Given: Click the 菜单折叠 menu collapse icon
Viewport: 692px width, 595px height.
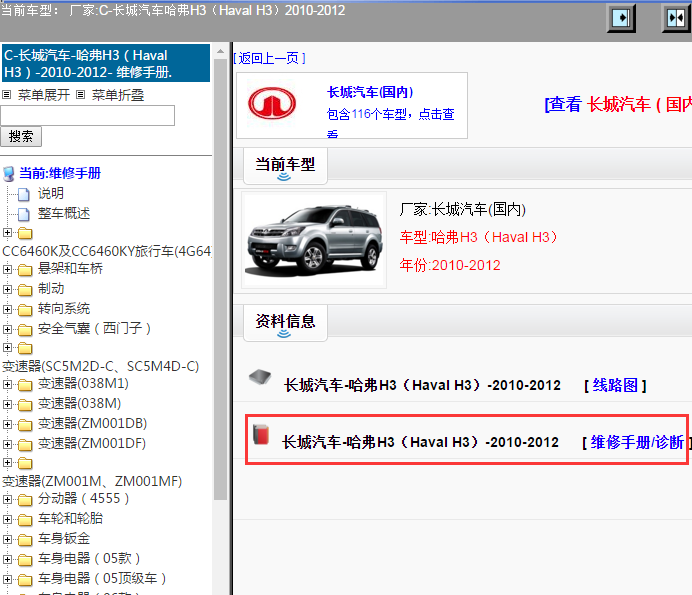Looking at the screenshot, I should click(80, 94).
